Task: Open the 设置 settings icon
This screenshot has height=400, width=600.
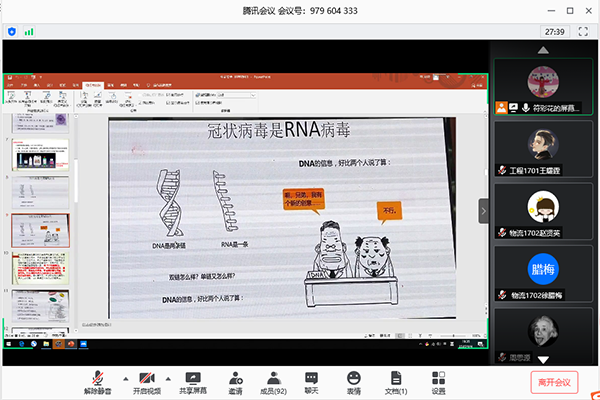Action: pyautogui.click(x=439, y=381)
